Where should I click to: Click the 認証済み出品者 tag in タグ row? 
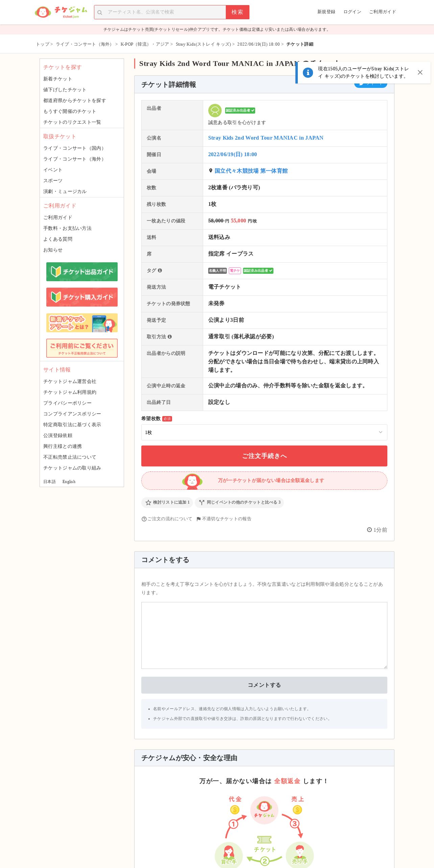pos(258,271)
